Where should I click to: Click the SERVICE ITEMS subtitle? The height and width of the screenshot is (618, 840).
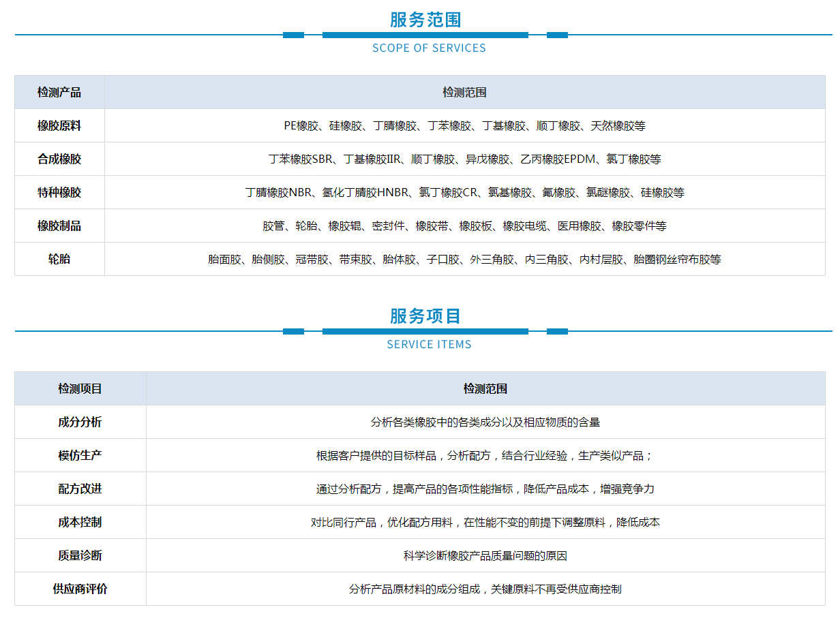tap(429, 344)
